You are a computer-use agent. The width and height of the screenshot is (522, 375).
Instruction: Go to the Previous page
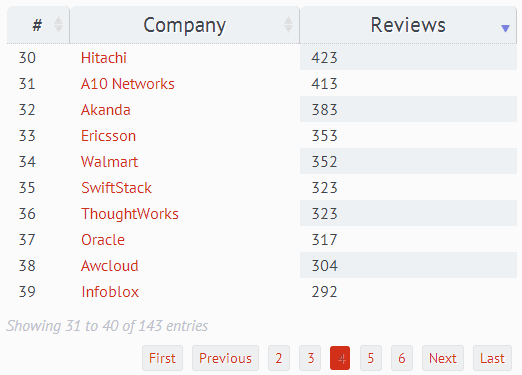point(225,358)
